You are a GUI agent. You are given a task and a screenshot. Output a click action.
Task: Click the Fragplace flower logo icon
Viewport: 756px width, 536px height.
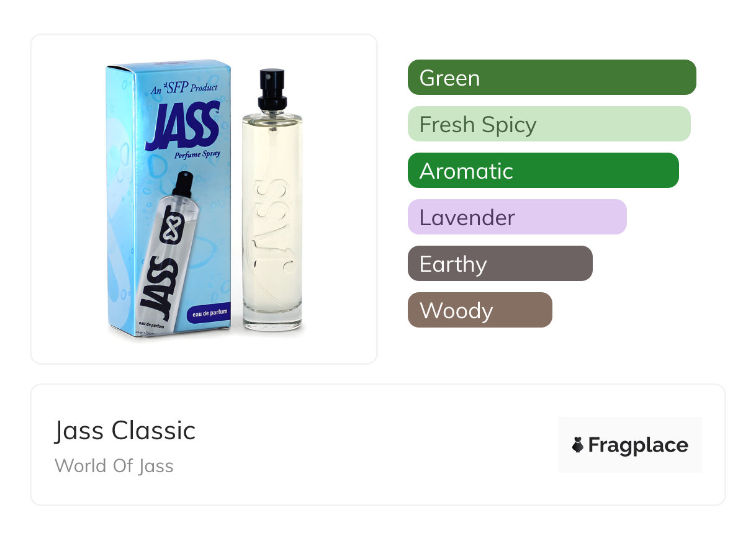pos(578,445)
